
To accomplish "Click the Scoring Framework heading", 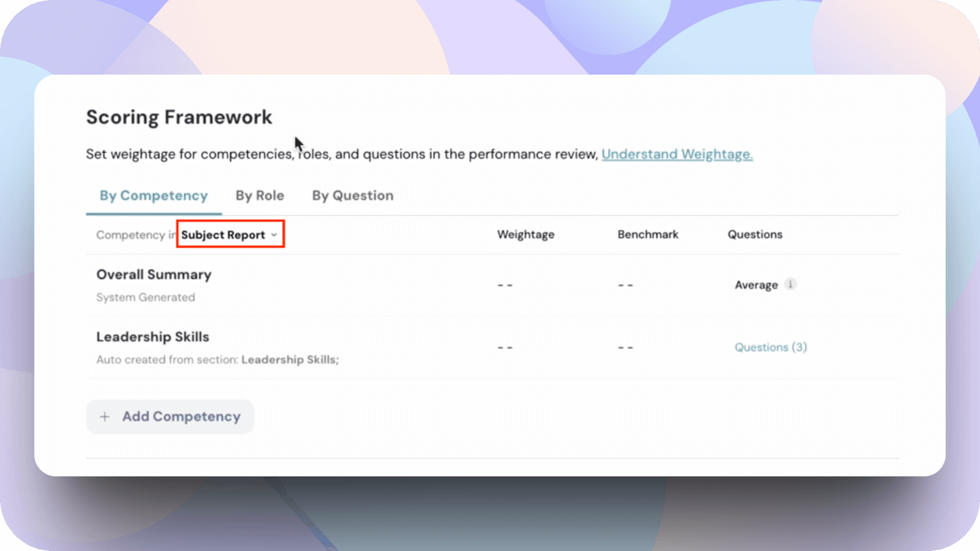I will point(179,117).
